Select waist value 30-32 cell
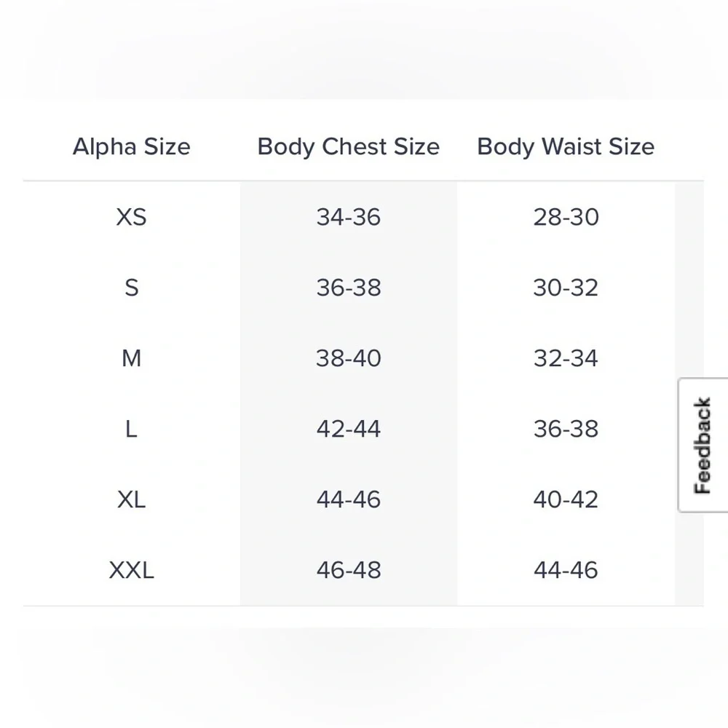Viewport: 728px width, 728px height. click(x=566, y=288)
